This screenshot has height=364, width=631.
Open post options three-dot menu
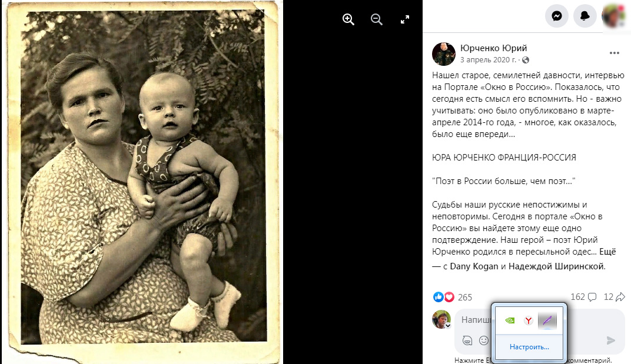coord(614,53)
